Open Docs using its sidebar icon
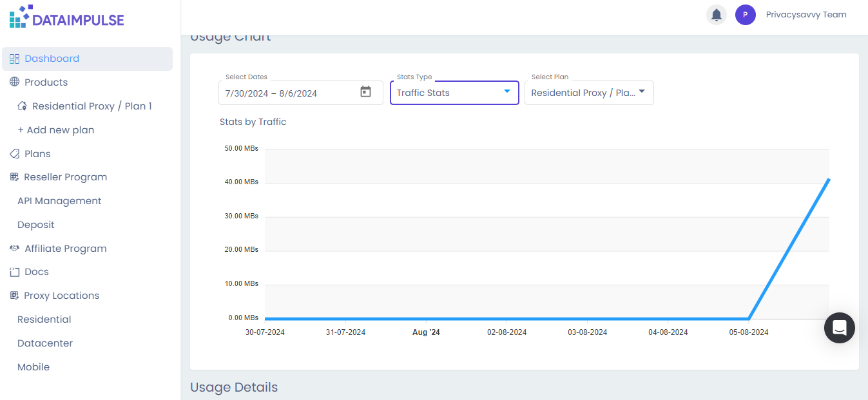This screenshot has height=400, width=868. coord(14,271)
